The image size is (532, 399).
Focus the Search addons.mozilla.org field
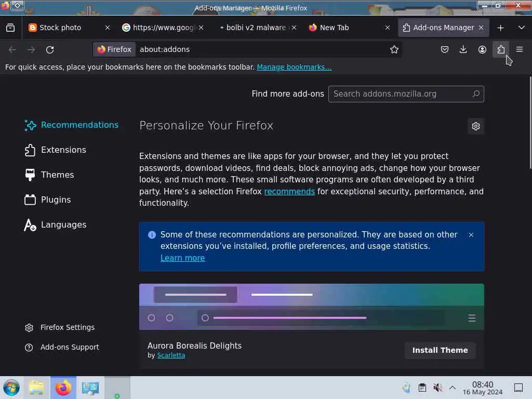coord(406,94)
